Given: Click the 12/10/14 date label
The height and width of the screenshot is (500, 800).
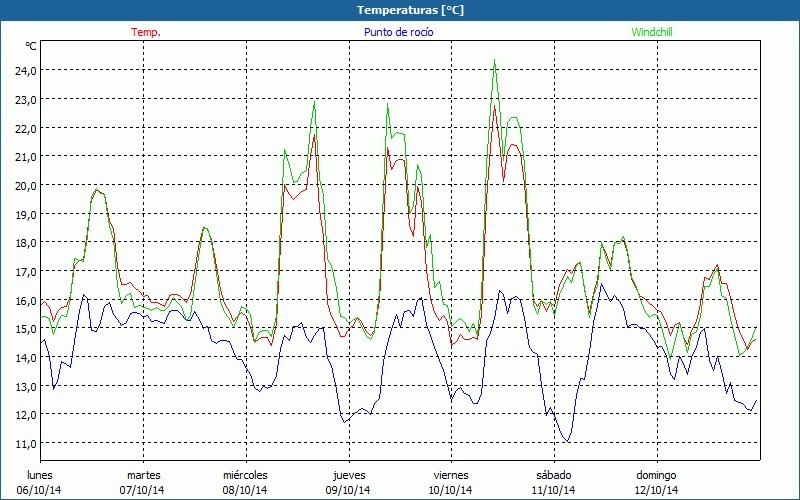Looking at the screenshot, I should [656, 490].
